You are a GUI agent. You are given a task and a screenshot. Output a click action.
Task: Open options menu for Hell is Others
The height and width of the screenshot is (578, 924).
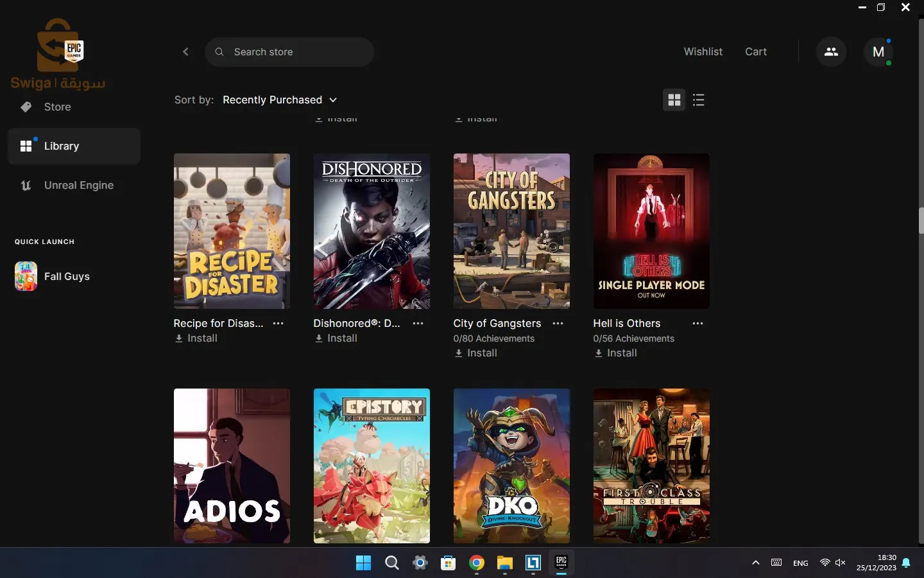(698, 324)
